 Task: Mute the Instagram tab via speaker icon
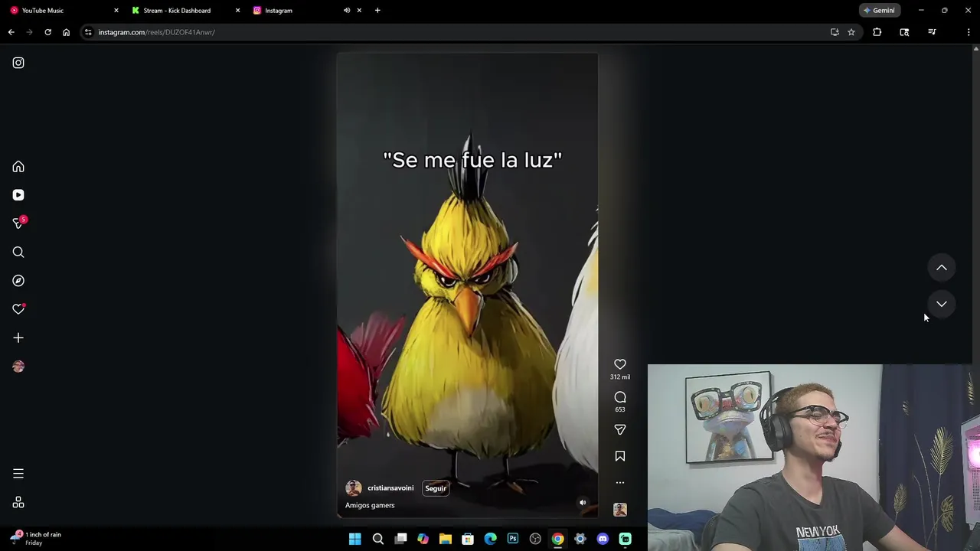pos(347,11)
